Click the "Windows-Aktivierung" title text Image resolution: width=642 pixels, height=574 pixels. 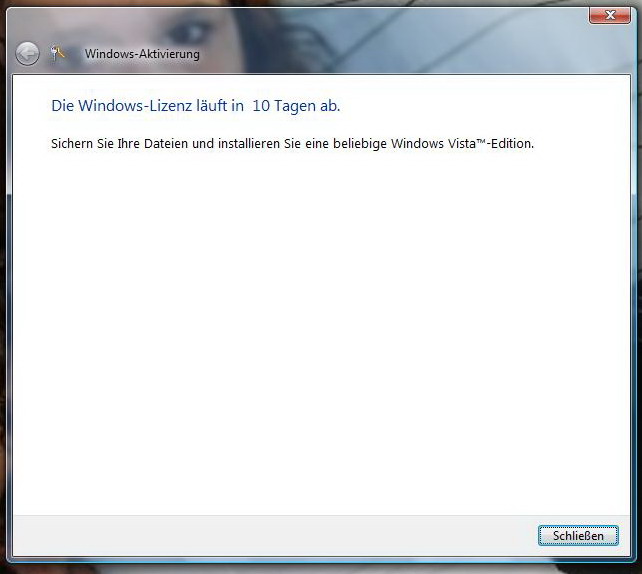(x=142, y=54)
